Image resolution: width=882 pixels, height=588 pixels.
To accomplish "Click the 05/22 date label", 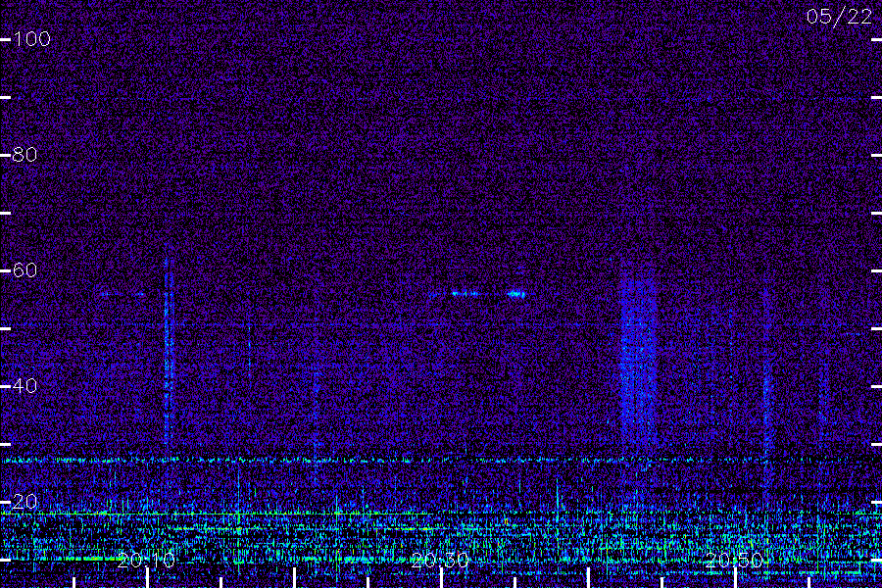I will (x=839, y=17).
